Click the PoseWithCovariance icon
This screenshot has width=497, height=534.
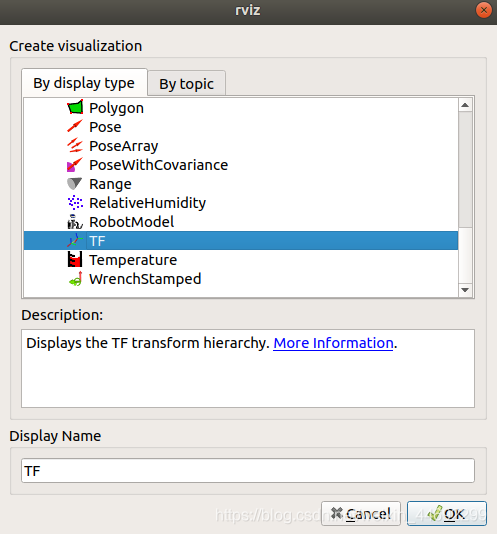(75, 165)
